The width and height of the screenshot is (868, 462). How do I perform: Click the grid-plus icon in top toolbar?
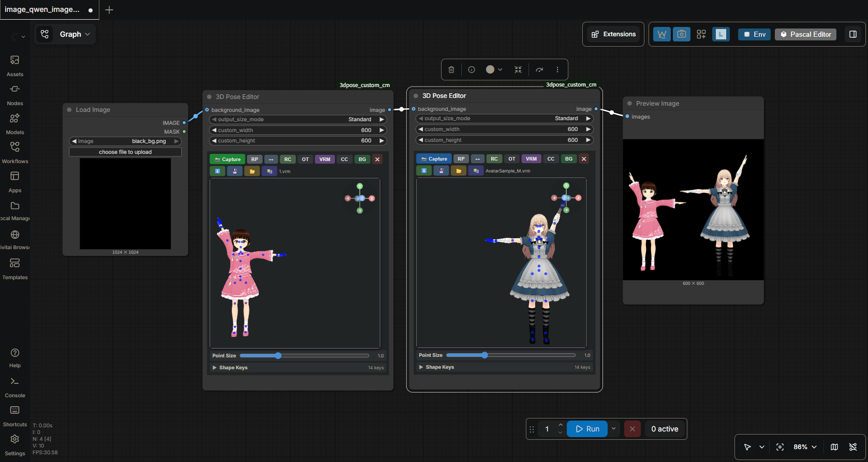point(701,34)
